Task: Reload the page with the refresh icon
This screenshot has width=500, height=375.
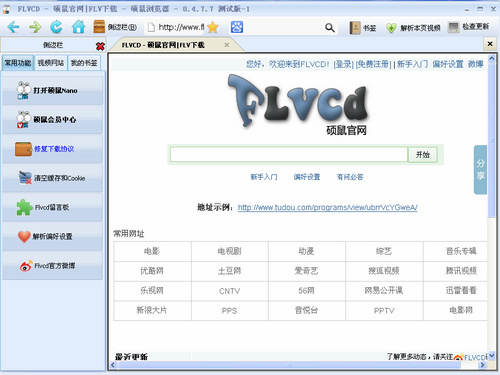Action: pyautogui.click(x=56, y=27)
